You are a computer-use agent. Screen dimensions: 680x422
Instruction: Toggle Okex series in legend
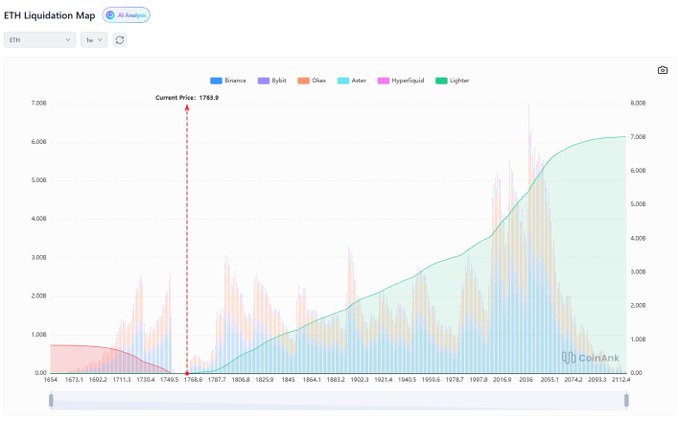[x=312, y=81]
